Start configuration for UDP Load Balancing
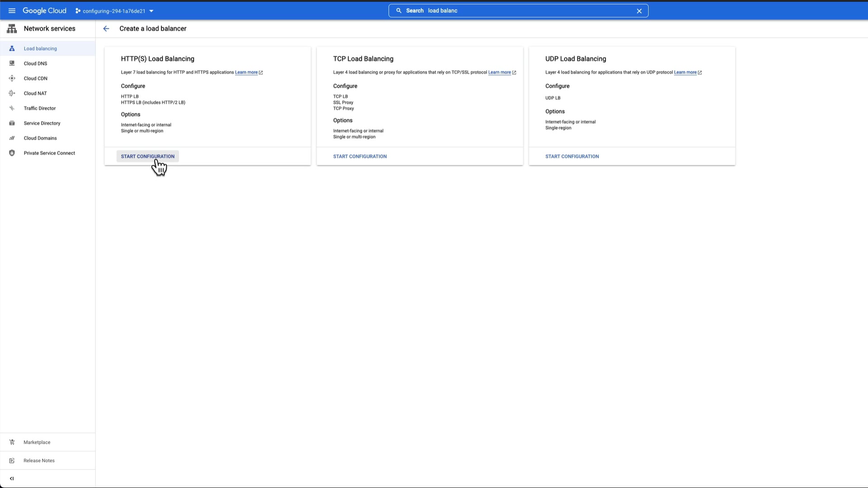Screen dimensions: 868x488 572,156
